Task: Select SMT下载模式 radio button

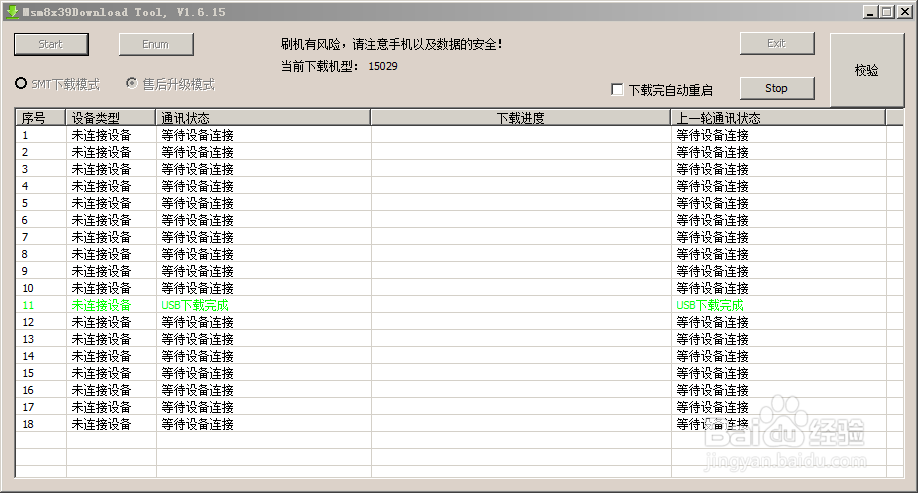Action: click(x=21, y=84)
